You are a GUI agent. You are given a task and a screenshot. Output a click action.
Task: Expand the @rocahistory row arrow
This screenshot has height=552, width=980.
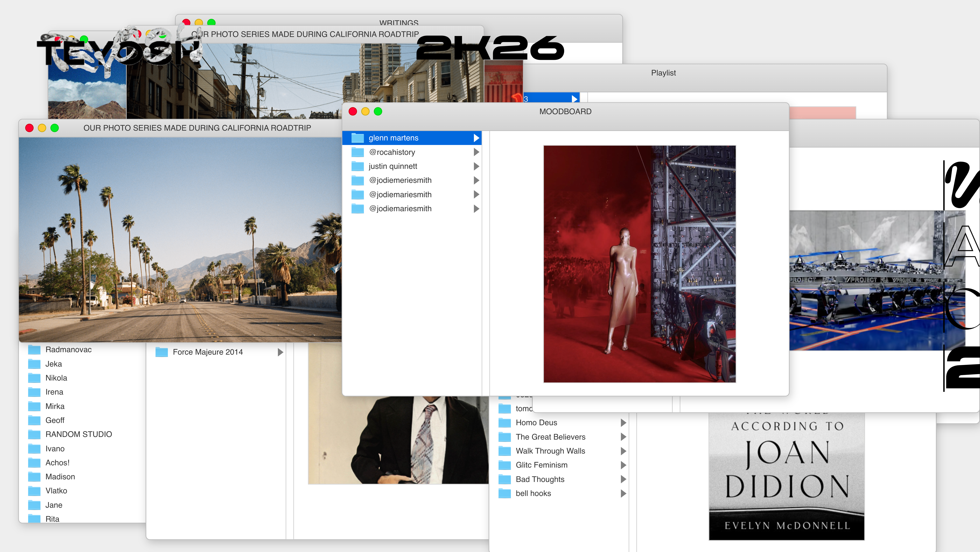click(476, 152)
